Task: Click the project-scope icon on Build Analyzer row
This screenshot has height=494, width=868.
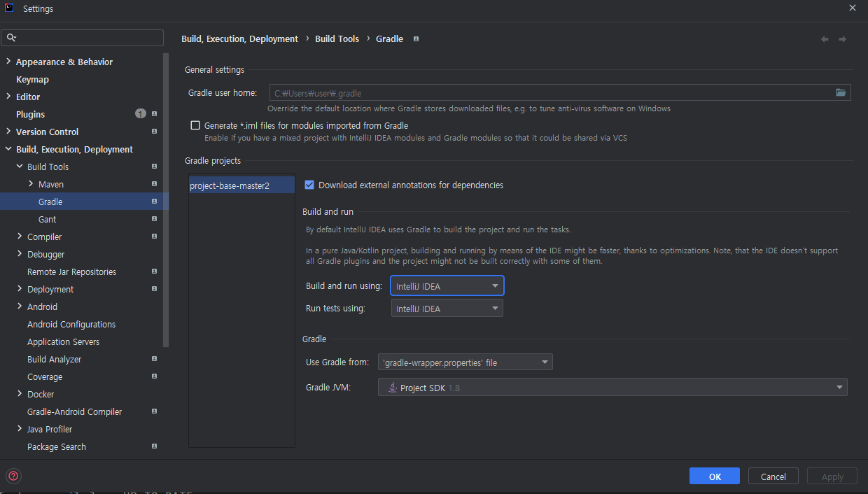Action: pos(154,359)
